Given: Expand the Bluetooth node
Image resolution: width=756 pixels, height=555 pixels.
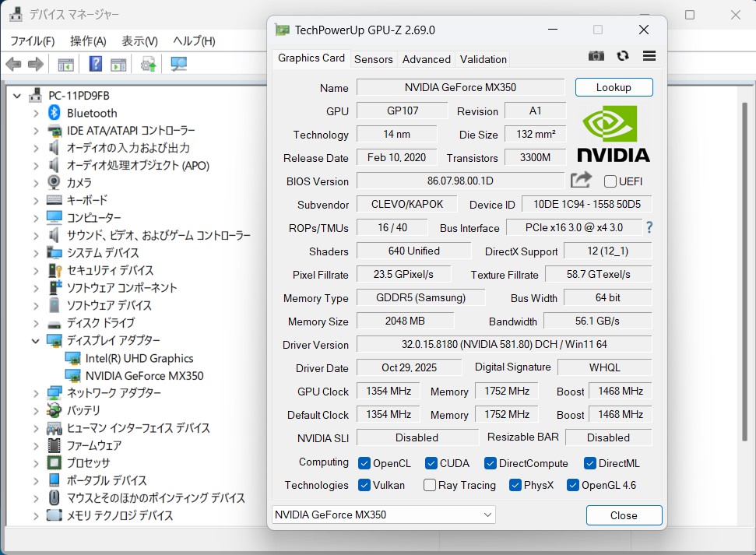Looking at the screenshot, I should [36, 114].
